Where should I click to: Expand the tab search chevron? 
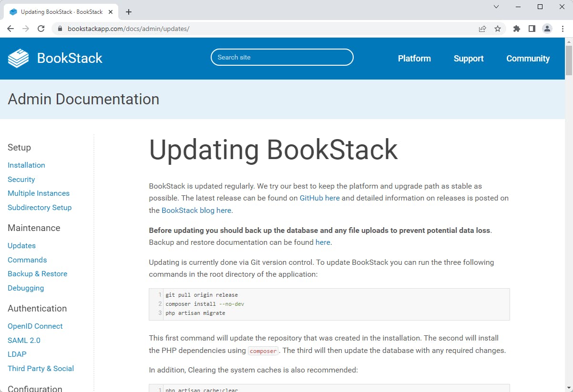pyautogui.click(x=496, y=7)
